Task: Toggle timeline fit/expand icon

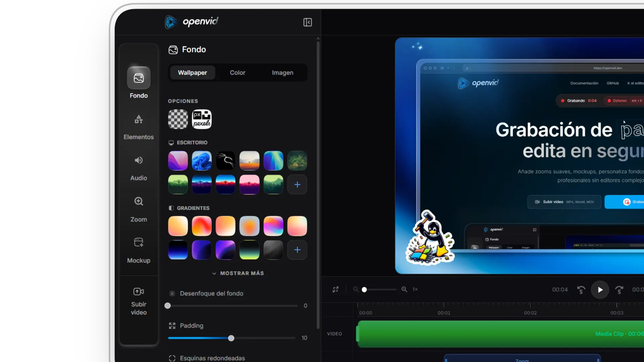Action: click(x=335, y=289)
